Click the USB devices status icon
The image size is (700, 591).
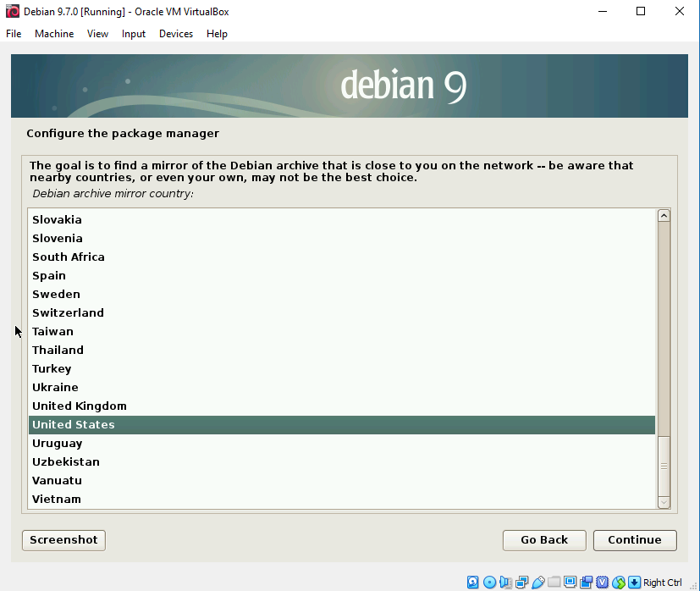[538, 582]
